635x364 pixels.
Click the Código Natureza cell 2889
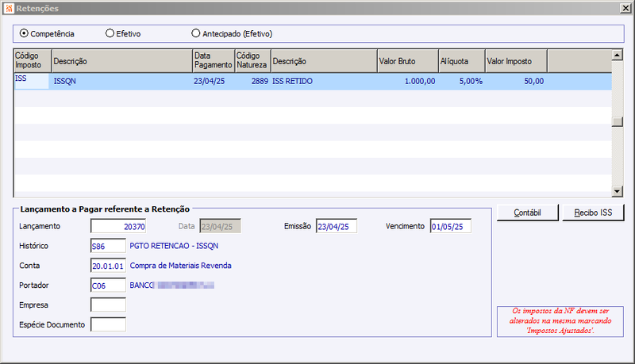click(x=252, y=81)
